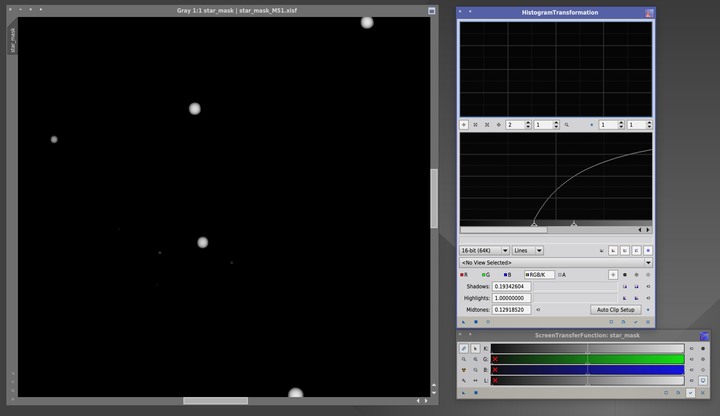Click the readout mode icon above the transfer curve
Screen dimensions: 720x416
point(464,124)
